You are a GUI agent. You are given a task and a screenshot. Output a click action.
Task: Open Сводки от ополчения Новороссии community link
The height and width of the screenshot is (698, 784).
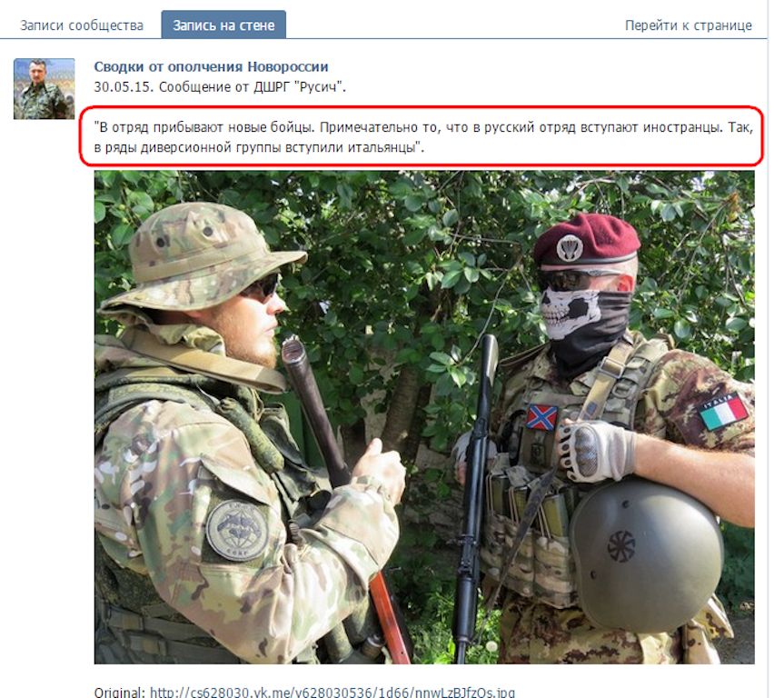(x=211, y=66)
